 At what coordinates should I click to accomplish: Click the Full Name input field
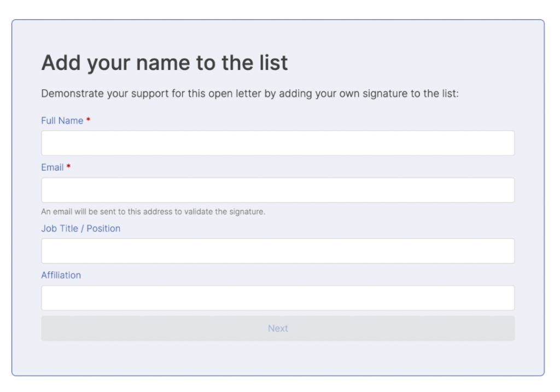[278, 143]
